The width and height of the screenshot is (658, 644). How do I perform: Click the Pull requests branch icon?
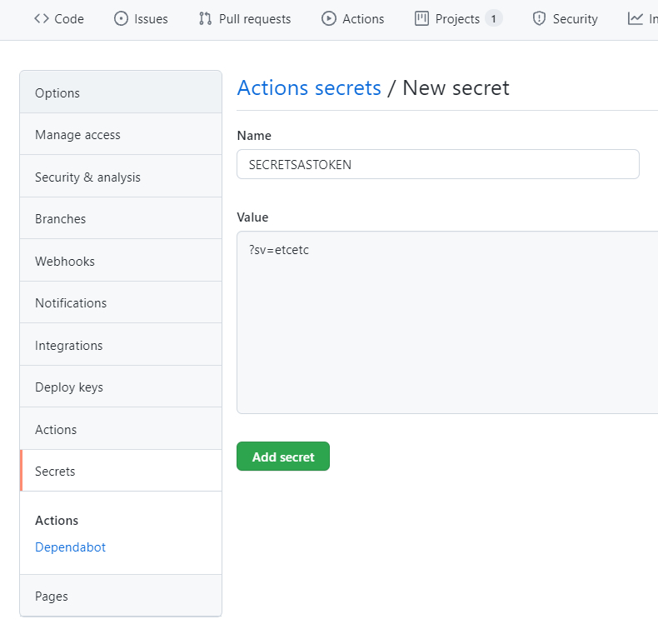[x=205, y=18]
